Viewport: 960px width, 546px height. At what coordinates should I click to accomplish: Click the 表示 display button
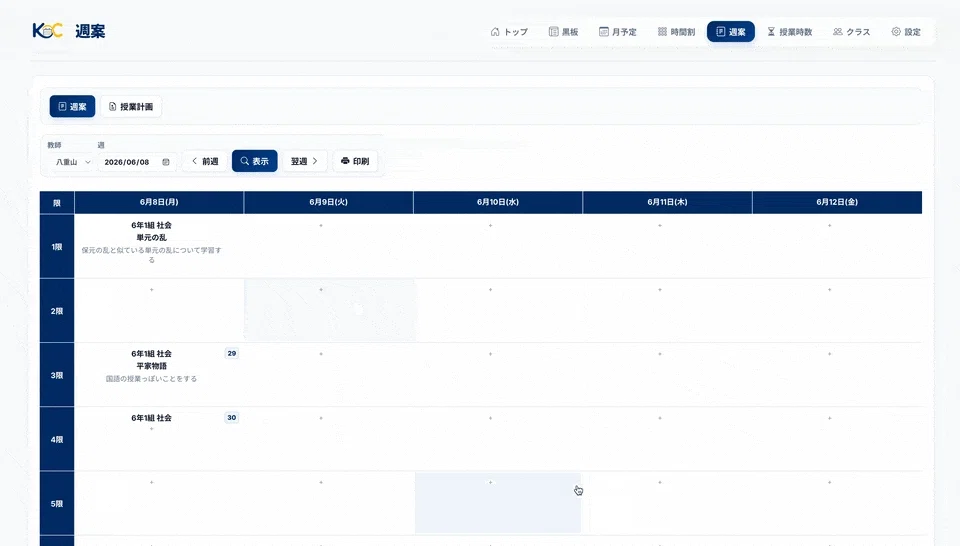[255, 161]
